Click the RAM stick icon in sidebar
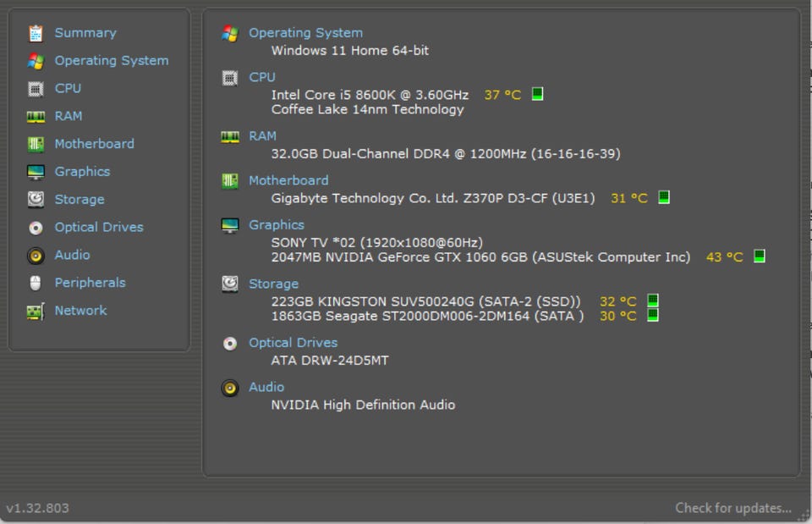 (x=36, y=117)
